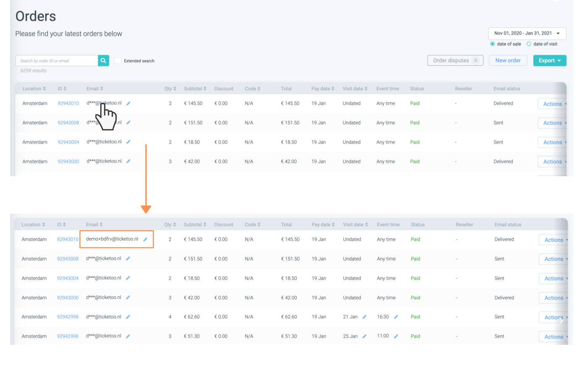Select the 'date of visit' radio option
Screen dimensions: 588x365
(529, 44)
